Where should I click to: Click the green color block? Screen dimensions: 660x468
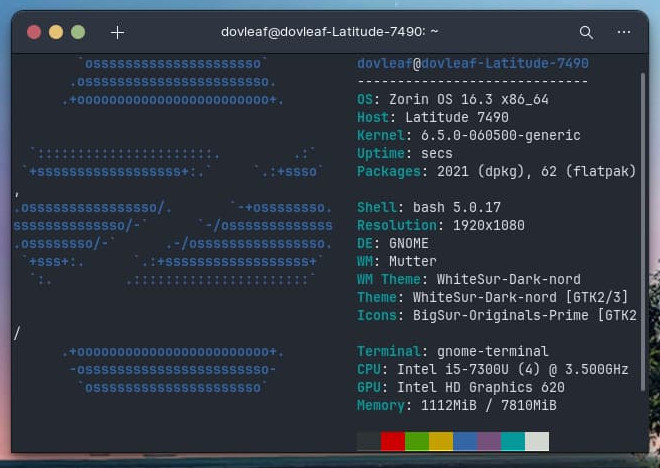pyautogui.click(x=417, y=441)
